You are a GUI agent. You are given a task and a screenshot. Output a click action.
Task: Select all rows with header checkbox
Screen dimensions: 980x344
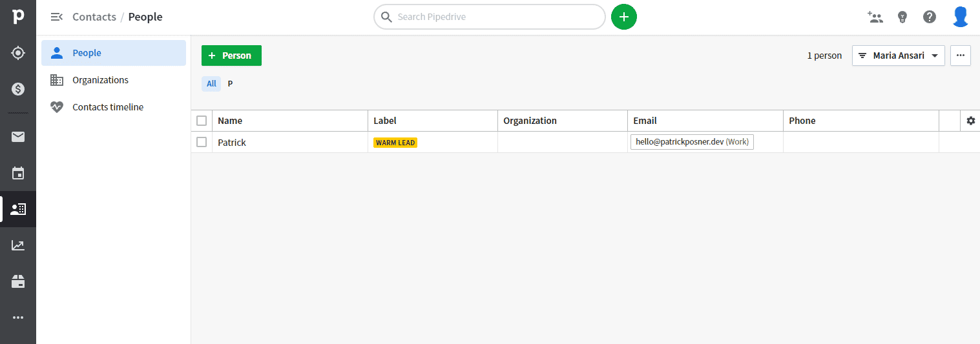[x=202, y=121]
